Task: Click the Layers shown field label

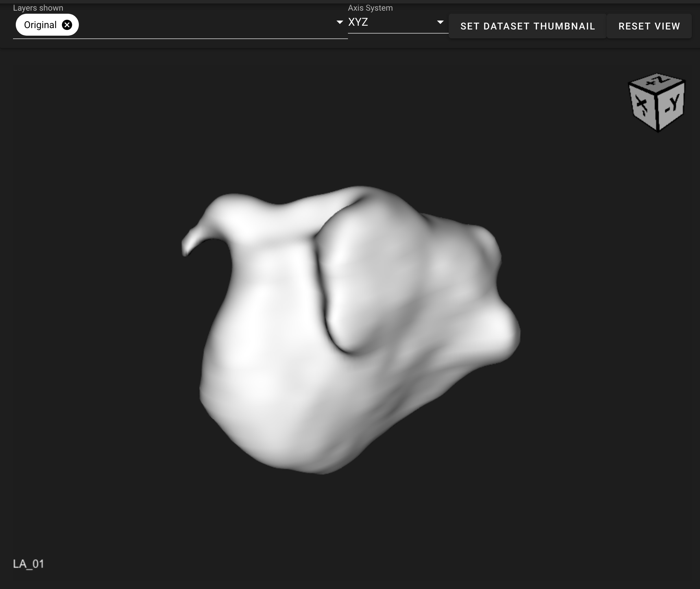Action: point(38,8)
